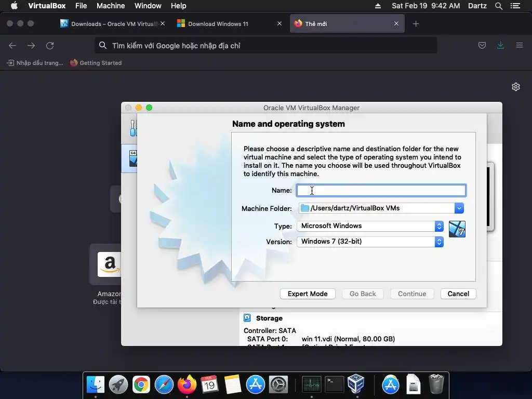Open Spotlight search in menu bar
This screenshot has height=399, width=532.
(498, 6)
